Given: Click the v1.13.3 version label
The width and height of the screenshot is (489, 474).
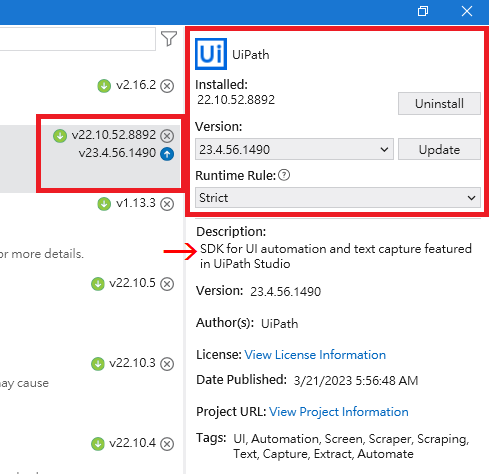Looking at the screenshot, I should pyautogui.click(x=136, y=203).
